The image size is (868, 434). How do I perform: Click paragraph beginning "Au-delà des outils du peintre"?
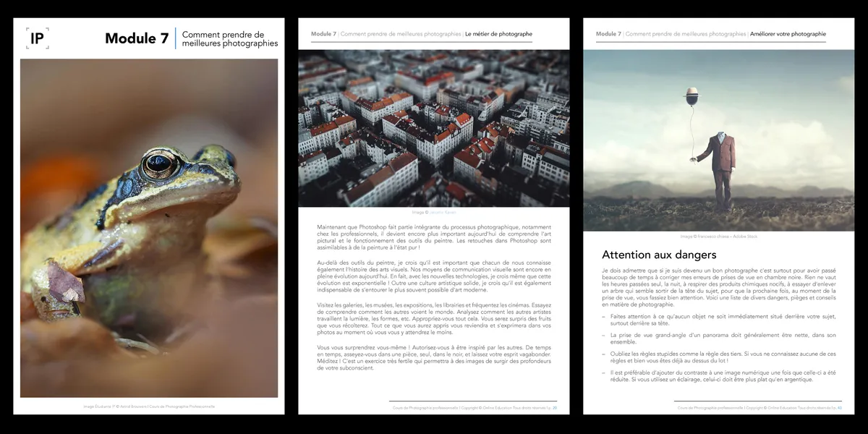tap(434, 276)
